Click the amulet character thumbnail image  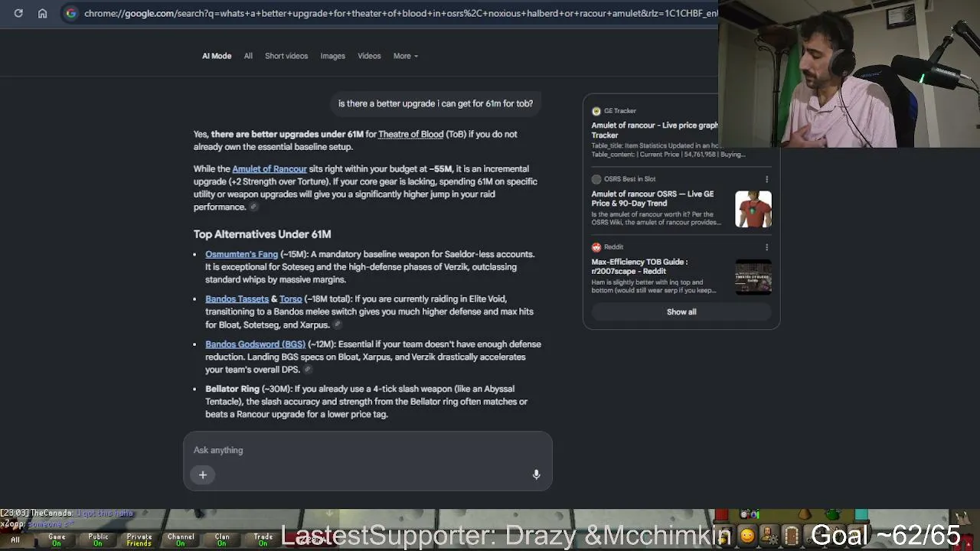point(753,209)
